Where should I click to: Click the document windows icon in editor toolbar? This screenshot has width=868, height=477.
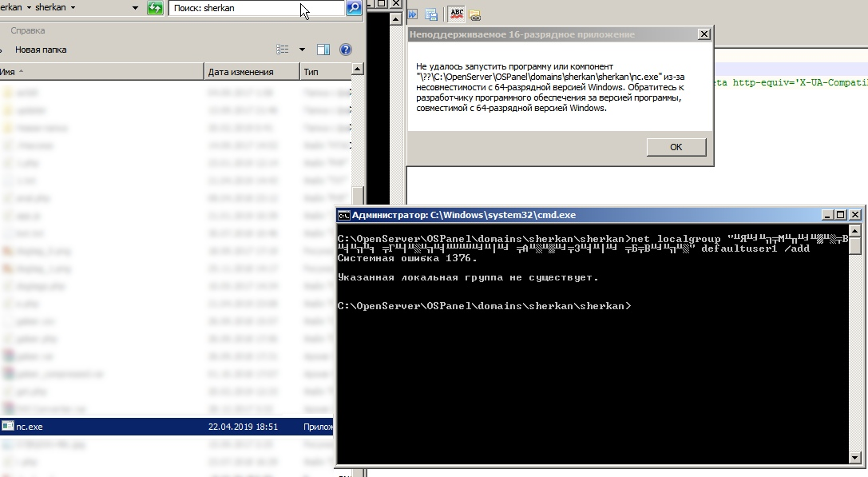[x=431, y=14]
